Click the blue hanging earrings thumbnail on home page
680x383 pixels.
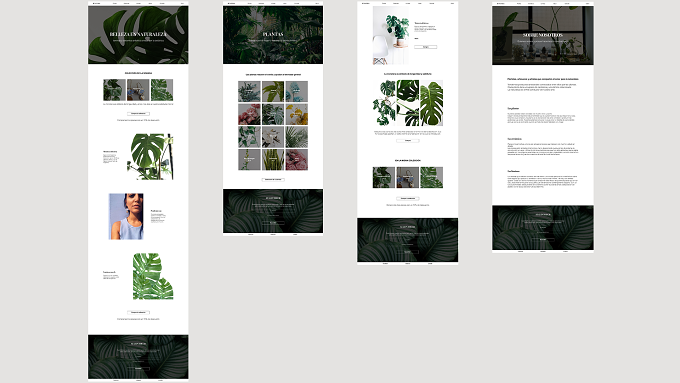pyautogui.click(x=138, y=90)
